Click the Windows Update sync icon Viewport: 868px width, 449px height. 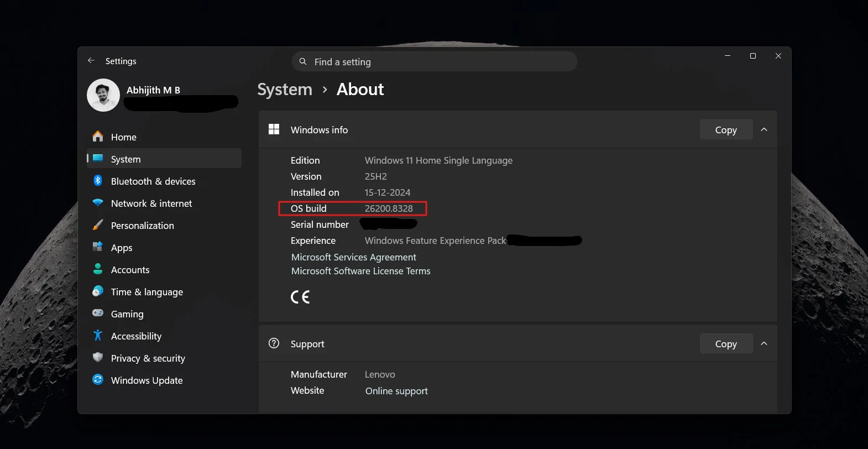pos(98,380)
